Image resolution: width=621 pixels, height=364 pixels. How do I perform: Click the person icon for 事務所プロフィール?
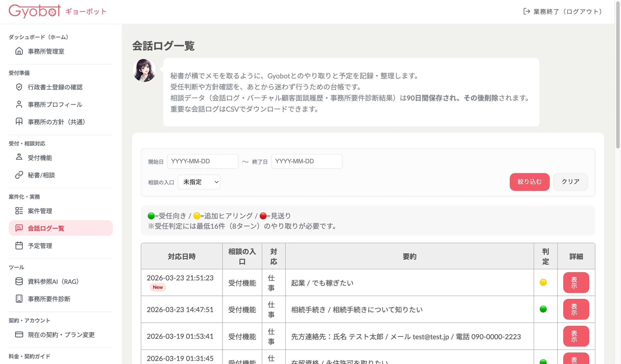[19, 104]
